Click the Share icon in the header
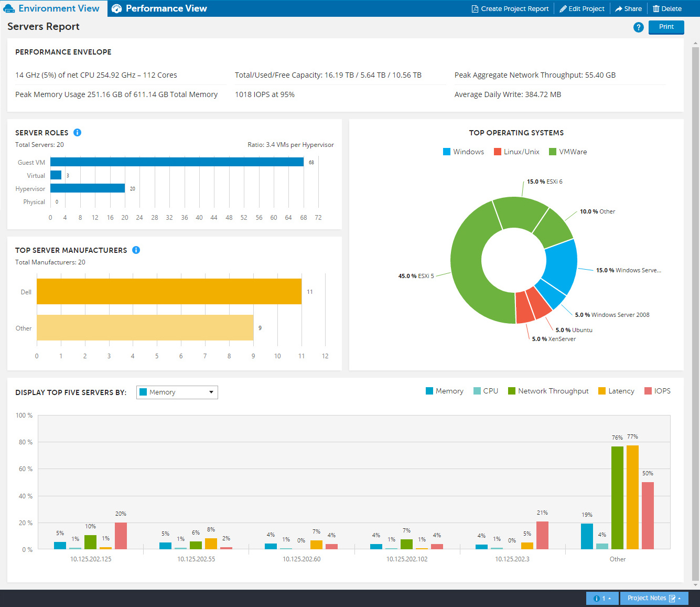This screenshot has width=700, height=607. (619, 8)
